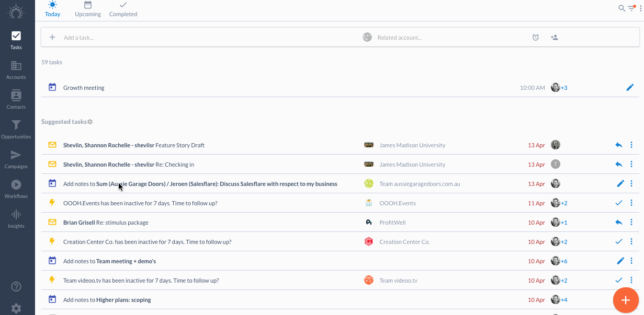
Task: Click the orange plus floating button
Action: pos(626,300)
